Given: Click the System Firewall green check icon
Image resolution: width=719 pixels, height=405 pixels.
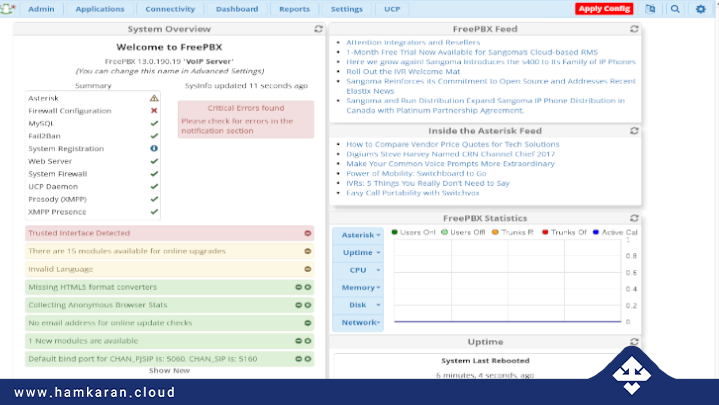Looking at the screenshot, I should (x=154, y=174).
